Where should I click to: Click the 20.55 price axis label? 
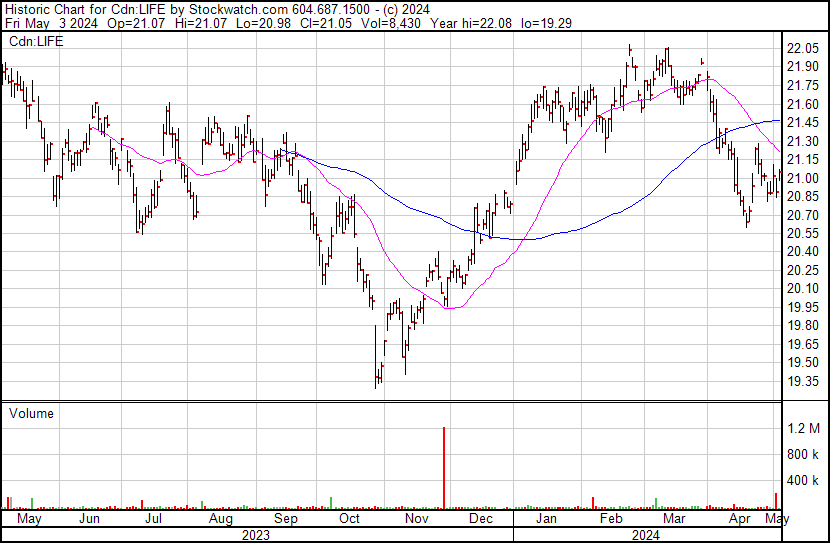click(803, 233)
